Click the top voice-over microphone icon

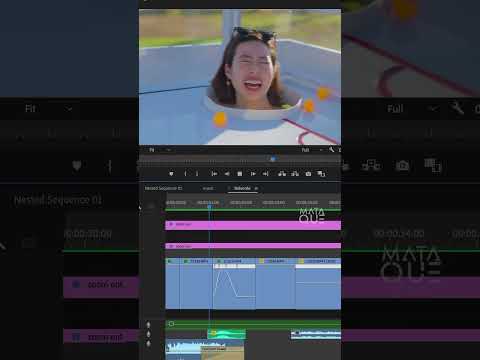pyautogui.click(x=148, y=324)
